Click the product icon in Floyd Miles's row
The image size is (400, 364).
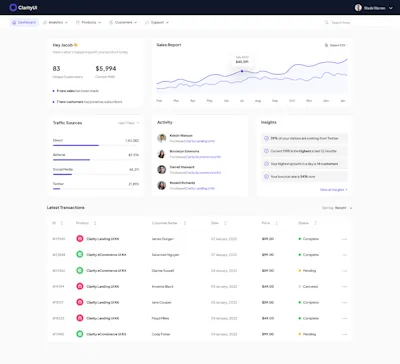80,318
